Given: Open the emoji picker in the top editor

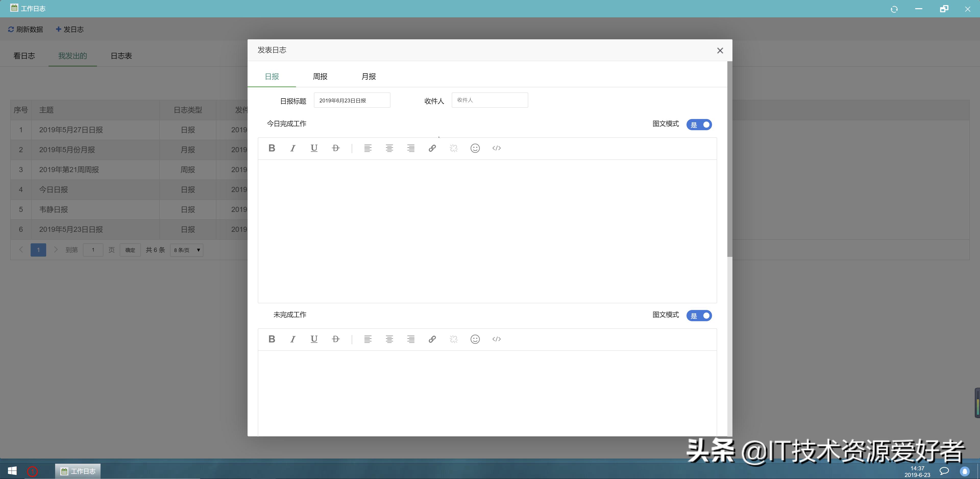Looking at the screenshot, I should click(x=475, y=148).
